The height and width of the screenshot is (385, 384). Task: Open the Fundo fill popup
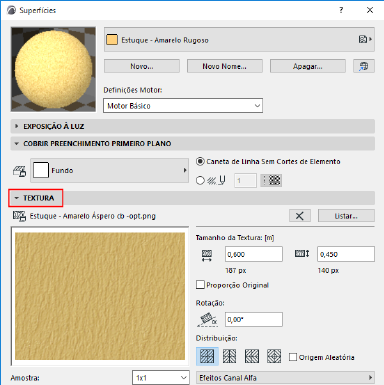pos(109,170)
